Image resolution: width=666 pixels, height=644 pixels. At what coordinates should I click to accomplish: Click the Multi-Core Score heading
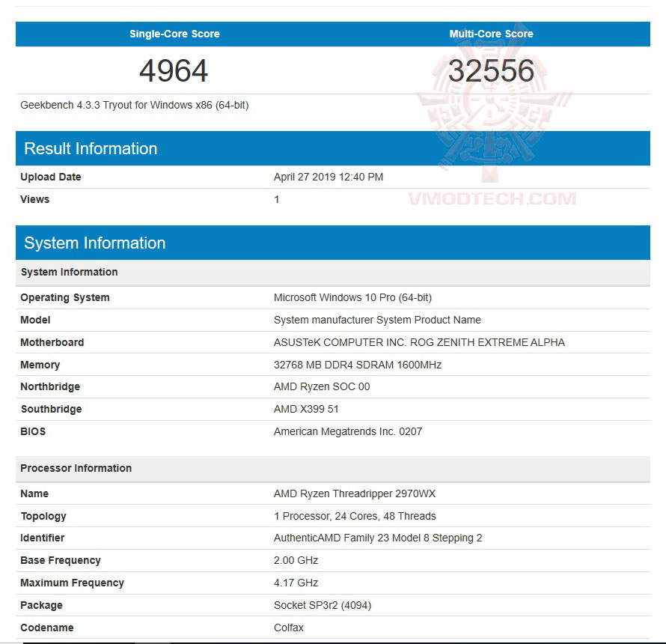click(x=491, y=34)
